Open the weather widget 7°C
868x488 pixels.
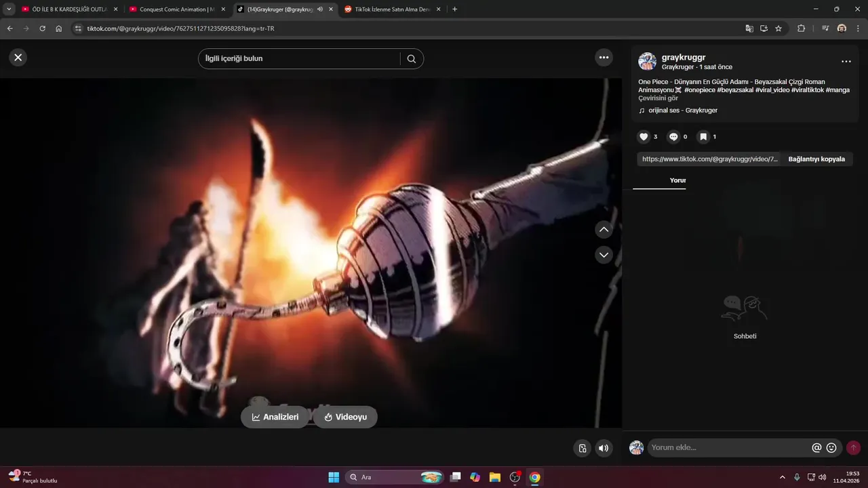[33, 477]
